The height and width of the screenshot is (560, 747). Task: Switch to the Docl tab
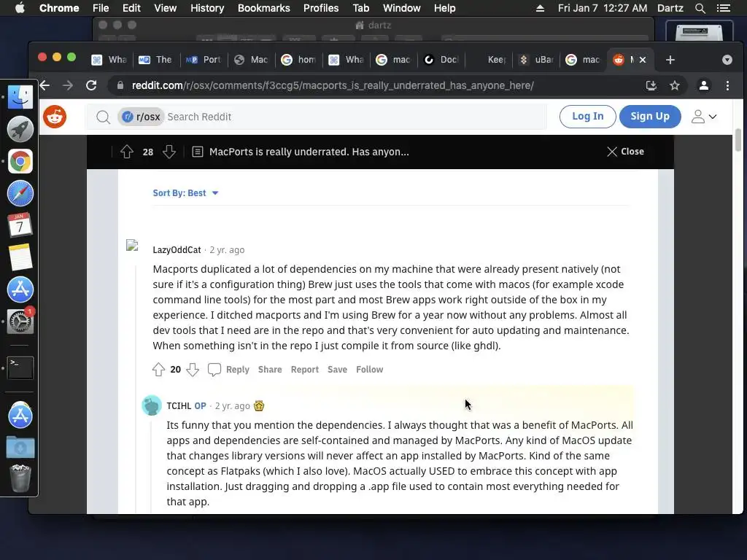[x=441, y=60]
